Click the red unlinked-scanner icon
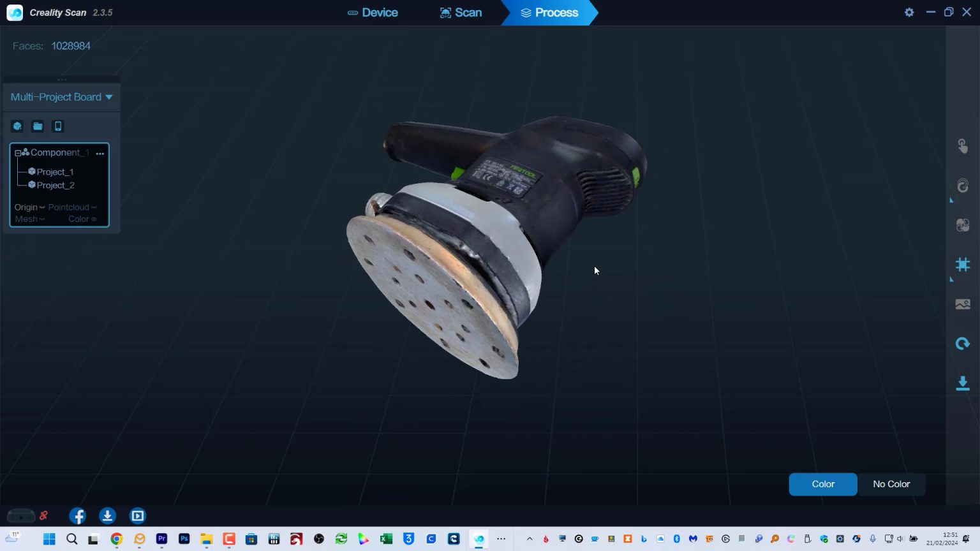The image size is (980, 551). click(x=44, y=515)
